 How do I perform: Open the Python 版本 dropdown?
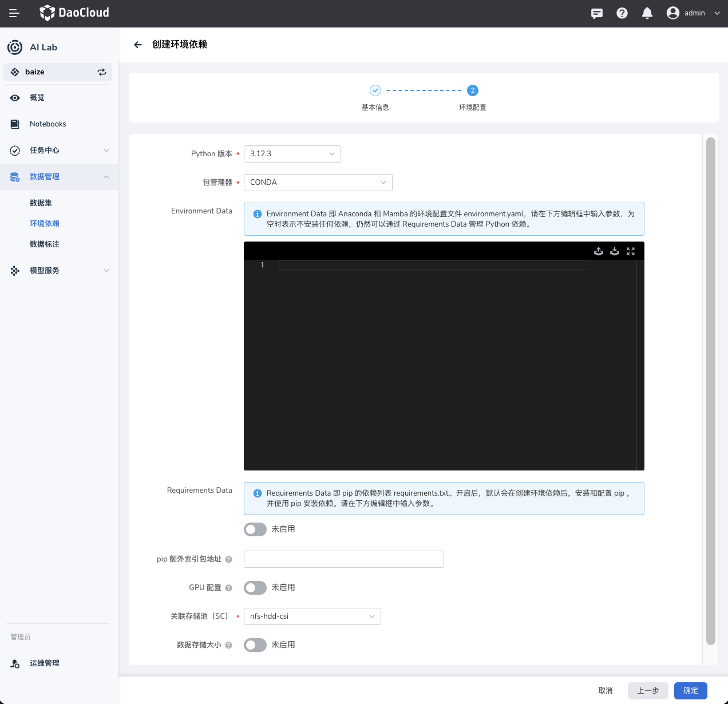coord(292,154)
